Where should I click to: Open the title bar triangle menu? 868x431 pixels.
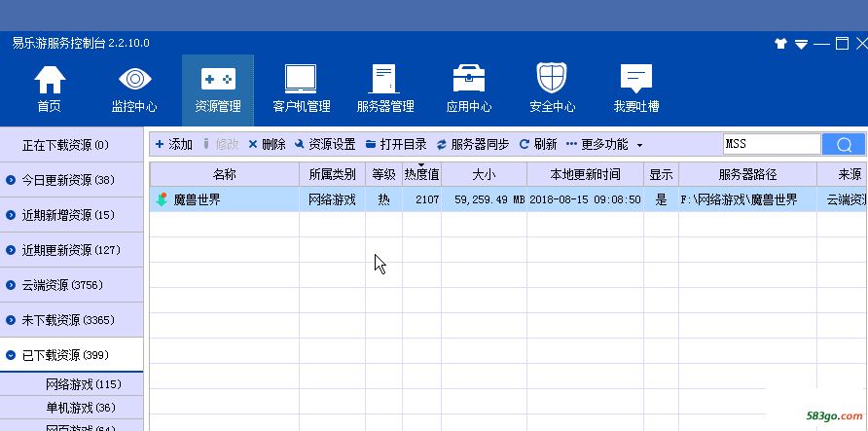(801, 44)
